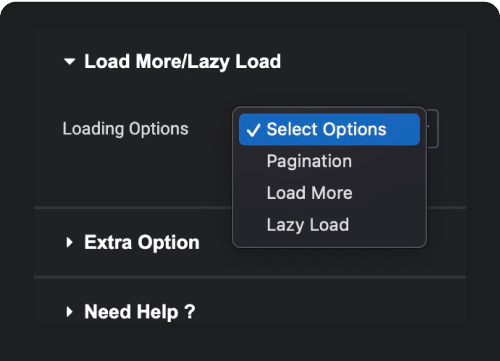Click the Loading Options field label
Image resolution: width=500 pixels, height=361 pixels.
(126, 129)
